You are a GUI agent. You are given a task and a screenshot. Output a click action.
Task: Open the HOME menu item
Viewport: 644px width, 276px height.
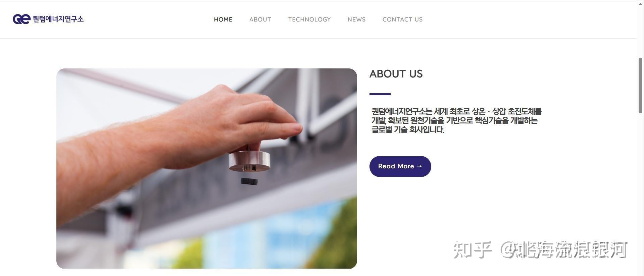tap(223, 19)
